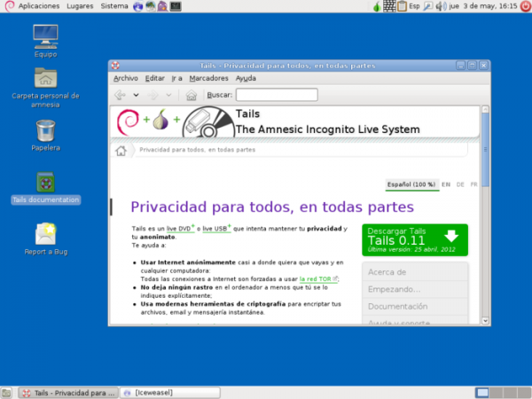532x399 pixels.
Task: Go back using the back arrow
Action: point(120,95)
